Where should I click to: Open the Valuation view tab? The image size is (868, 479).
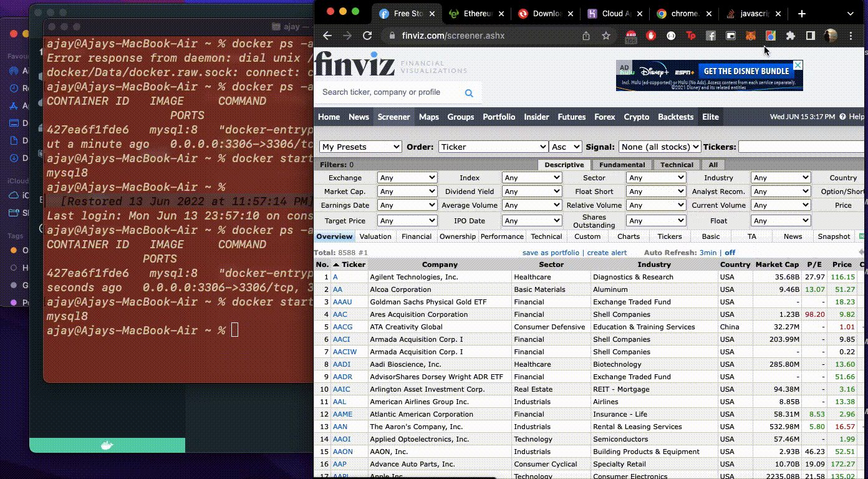(375, 236)
